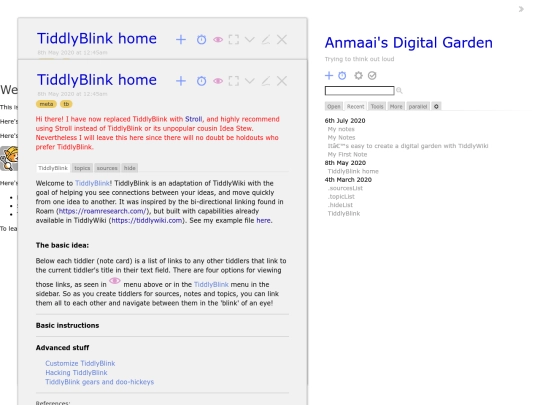The height and width of the screenshot is (405, 540).
Task: Click the plus icon in the lower TiddlyBlink home tiddler
Action: [x=181, y=81]
